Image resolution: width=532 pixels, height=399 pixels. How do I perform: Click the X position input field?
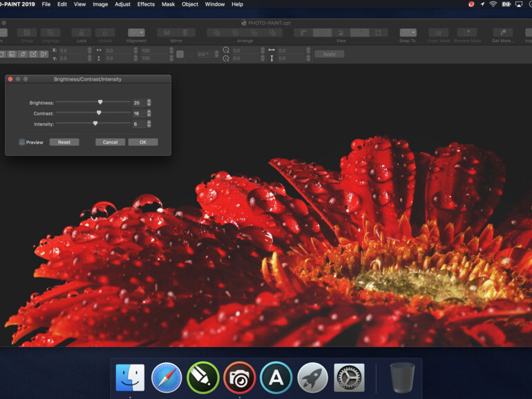coord(73,50)
